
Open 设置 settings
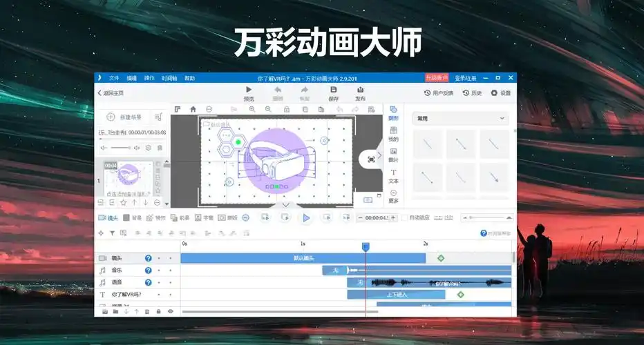[501, 93]
